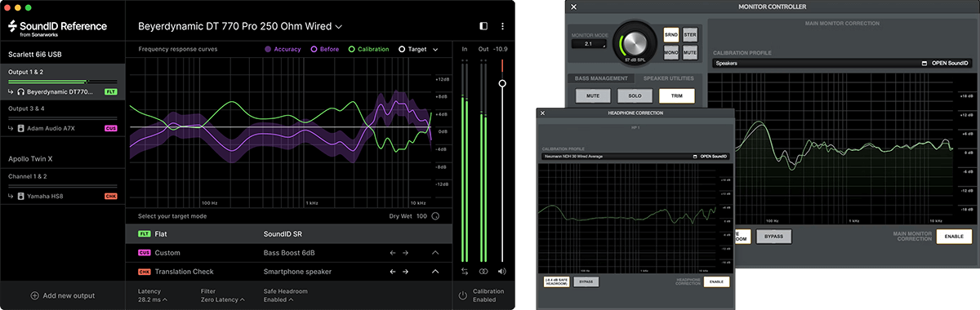The image size is (980, 310).
Task: Toggle STER mode in Monitor Controller
Action: (690, 36)
